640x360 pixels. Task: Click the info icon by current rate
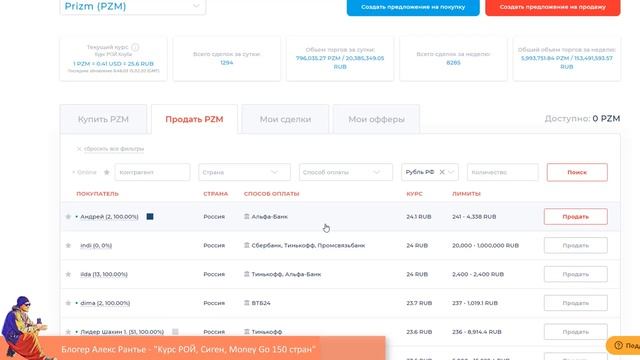pos(135,47)
